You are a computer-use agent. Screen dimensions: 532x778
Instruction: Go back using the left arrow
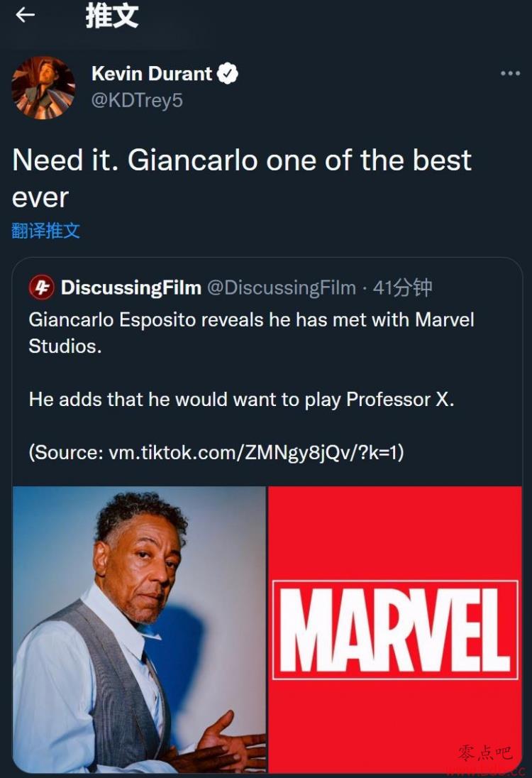pos(25,16)
